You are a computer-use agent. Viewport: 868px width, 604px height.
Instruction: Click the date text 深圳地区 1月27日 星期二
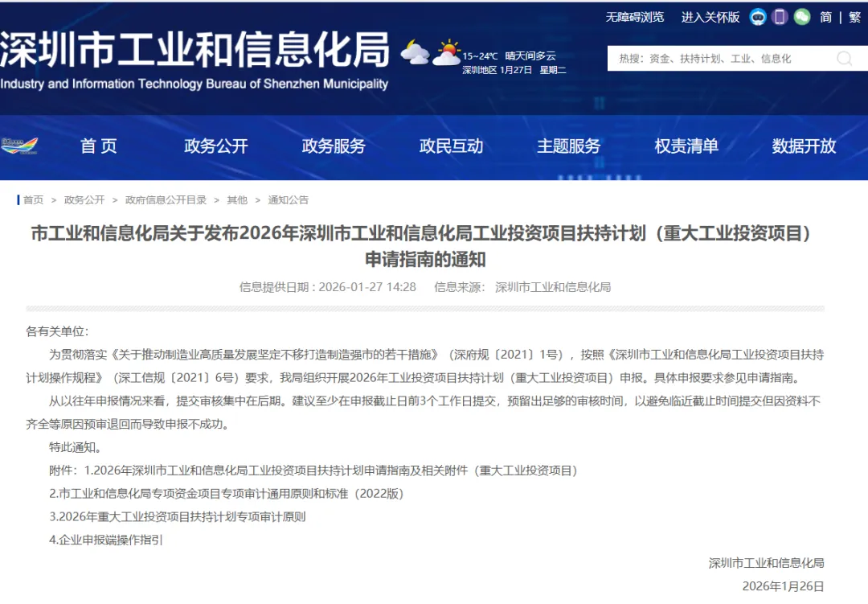pos(514,70)
